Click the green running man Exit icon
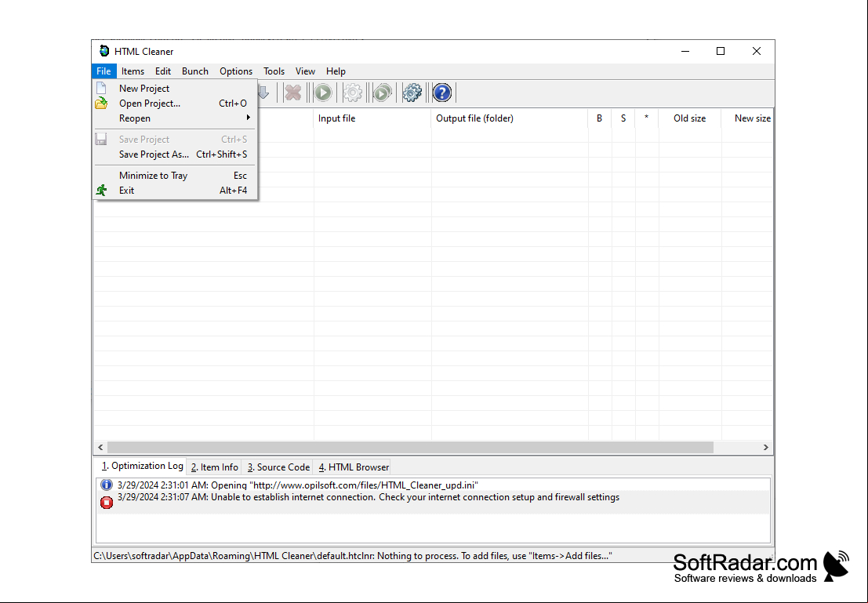This screenshot has width=868, height=603. (x=101, y=190)
